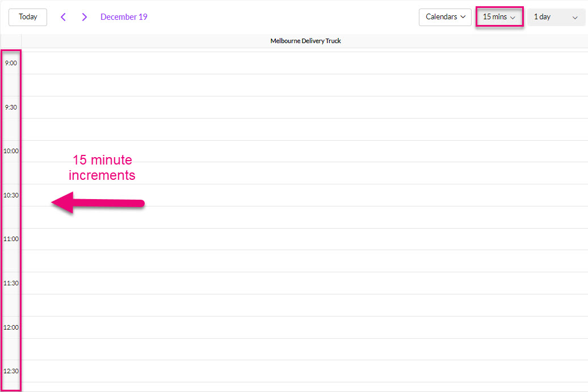The image size is (588, 392).
Task: Click chevron beside 1 day
Action: 575,18
